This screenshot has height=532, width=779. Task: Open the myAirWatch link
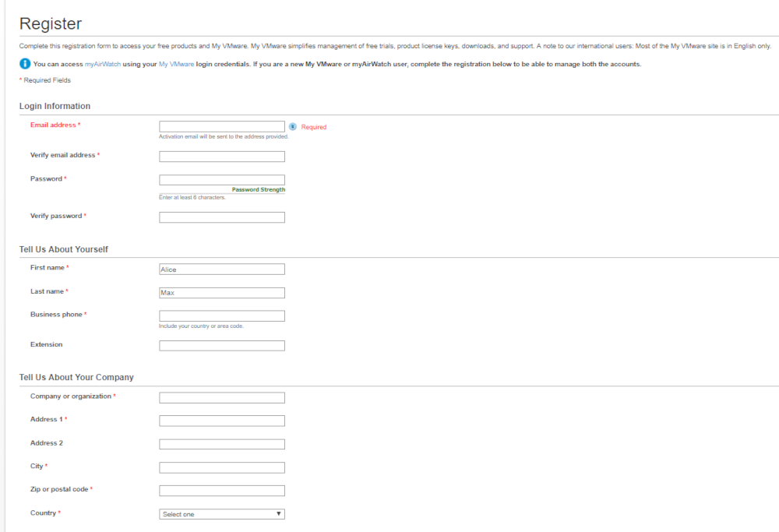103,64
